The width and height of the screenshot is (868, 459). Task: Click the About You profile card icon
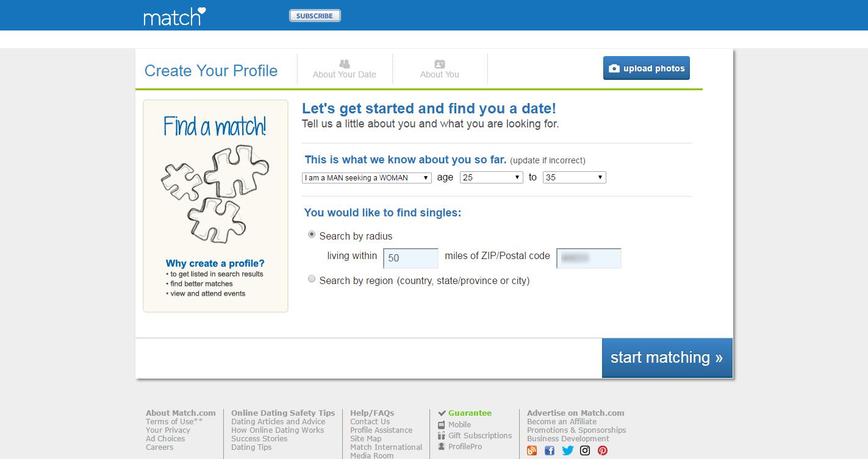[440, 64]
